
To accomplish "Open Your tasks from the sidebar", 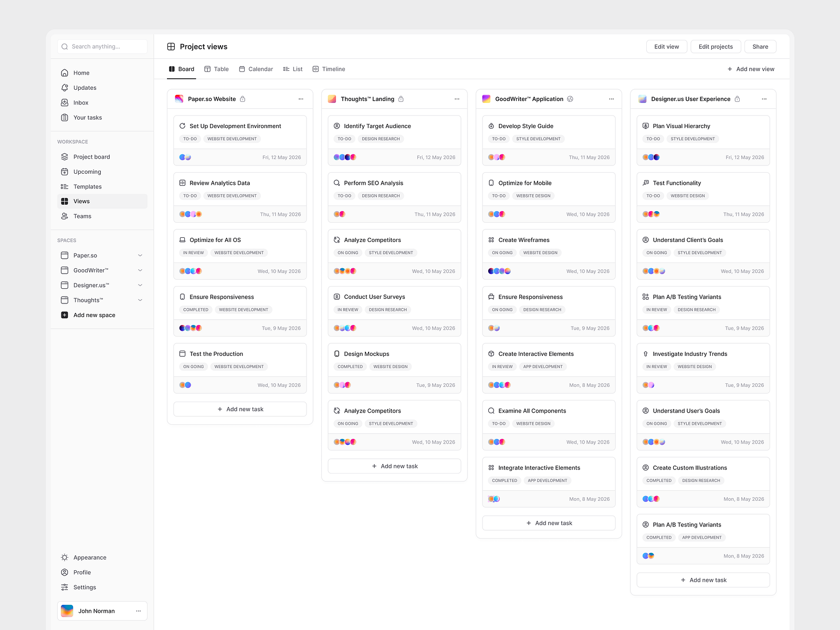I will point(88,118).
